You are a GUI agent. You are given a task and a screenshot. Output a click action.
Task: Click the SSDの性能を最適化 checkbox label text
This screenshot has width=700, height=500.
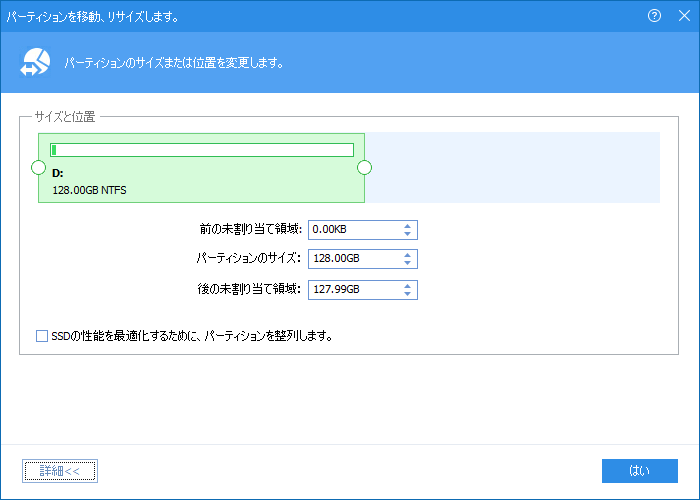(x=192, y=336)
